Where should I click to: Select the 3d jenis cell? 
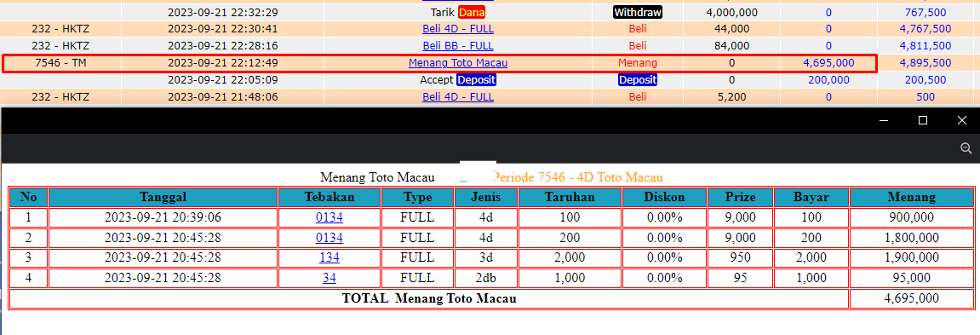click(485, 258)
